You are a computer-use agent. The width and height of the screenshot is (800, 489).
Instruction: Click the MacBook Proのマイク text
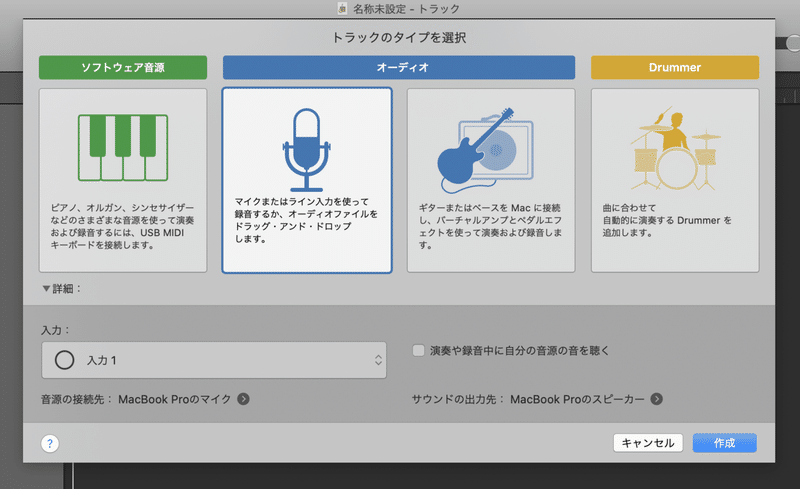pos(175,399)
